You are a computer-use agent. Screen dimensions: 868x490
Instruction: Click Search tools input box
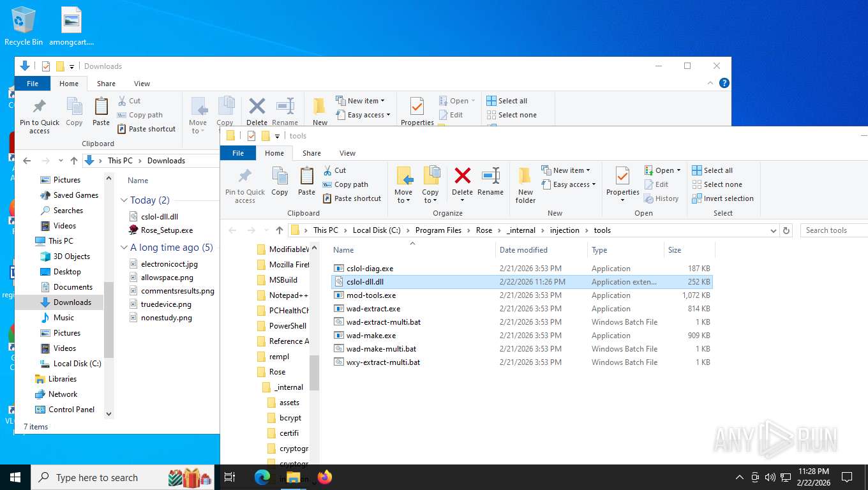[834, 230]
